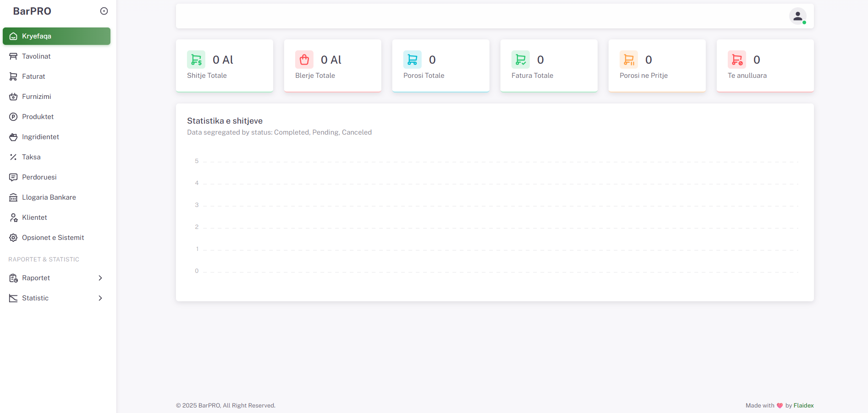Click the Porosi ne Pritje label
This screenshot has width=868, height=413.
click(x=643, y=76)
